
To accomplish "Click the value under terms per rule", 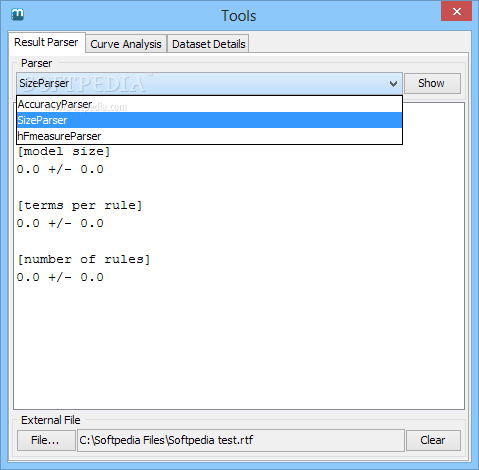I will click(60, 223).
